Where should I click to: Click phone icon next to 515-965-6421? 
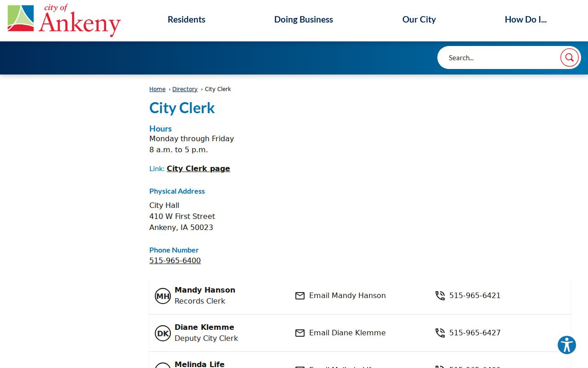coord(440,296)
